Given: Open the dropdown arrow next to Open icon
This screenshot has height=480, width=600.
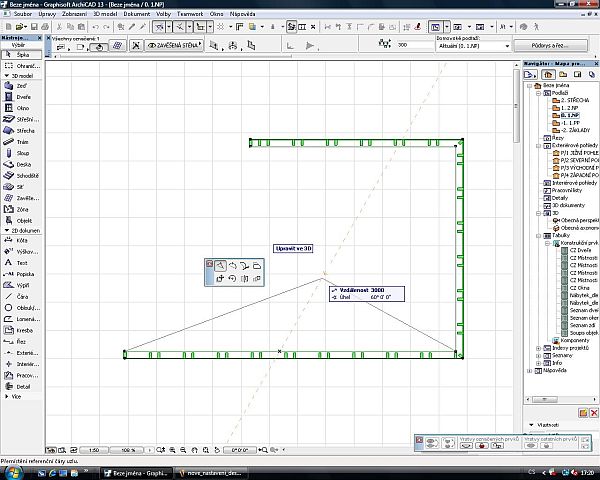Looking at the screenshot, I should tap(26, 27).
